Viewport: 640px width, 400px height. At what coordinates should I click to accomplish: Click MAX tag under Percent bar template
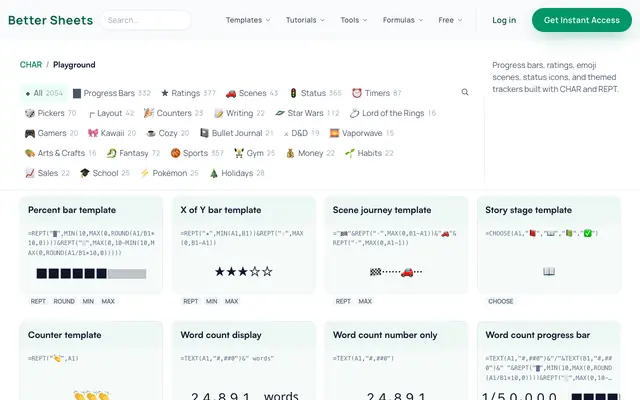click(108, 301)
